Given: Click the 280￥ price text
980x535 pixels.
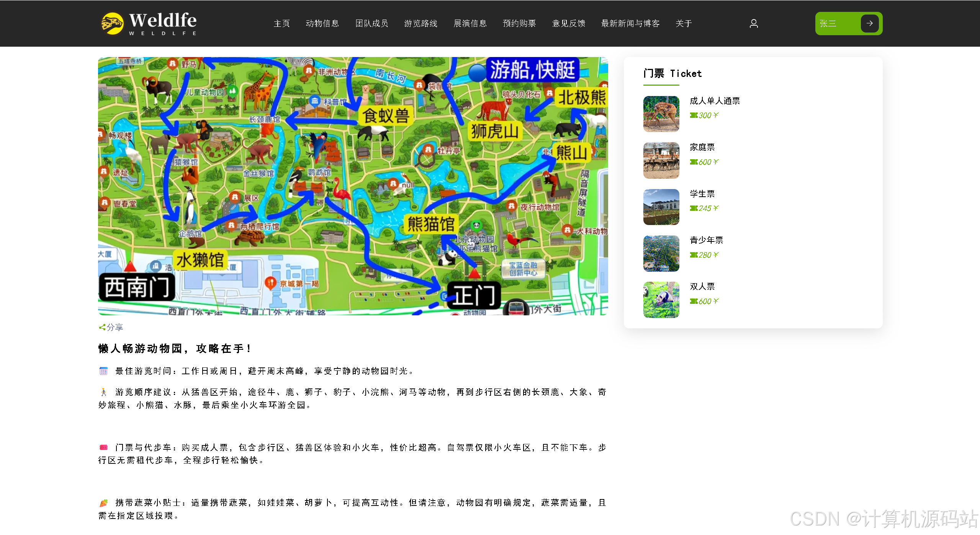Looking at the screenshot, I should (708, 255).
